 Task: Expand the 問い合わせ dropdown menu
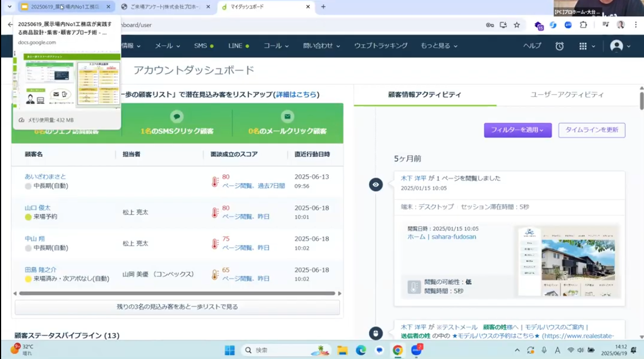tap(322, 46)
